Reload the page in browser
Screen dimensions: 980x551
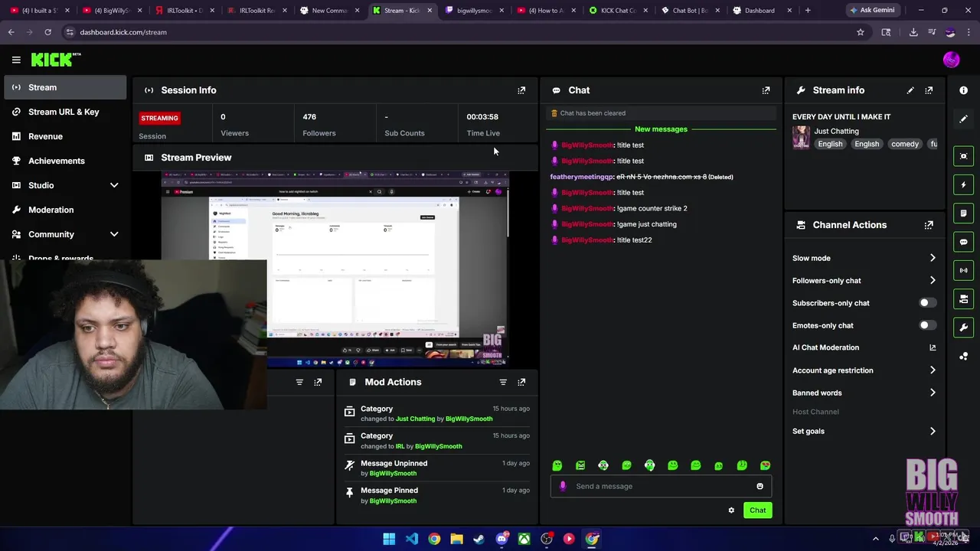(47, 32)
